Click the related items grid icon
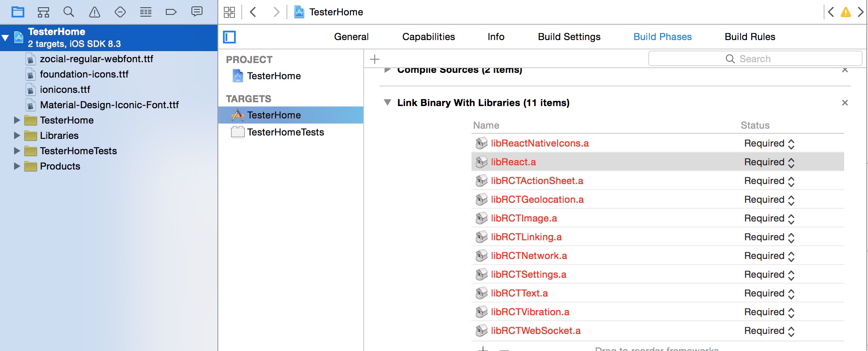The image size is (868, 351). coord(229,12)
